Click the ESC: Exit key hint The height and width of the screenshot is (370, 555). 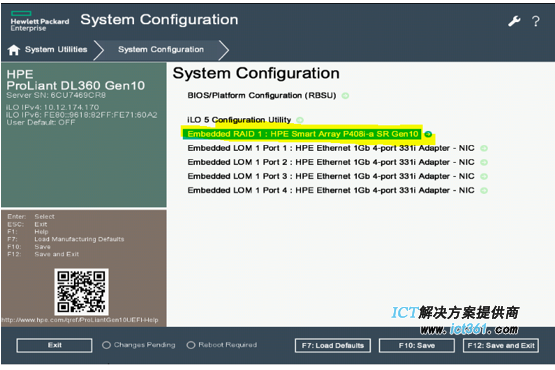(x=27, y=224)
